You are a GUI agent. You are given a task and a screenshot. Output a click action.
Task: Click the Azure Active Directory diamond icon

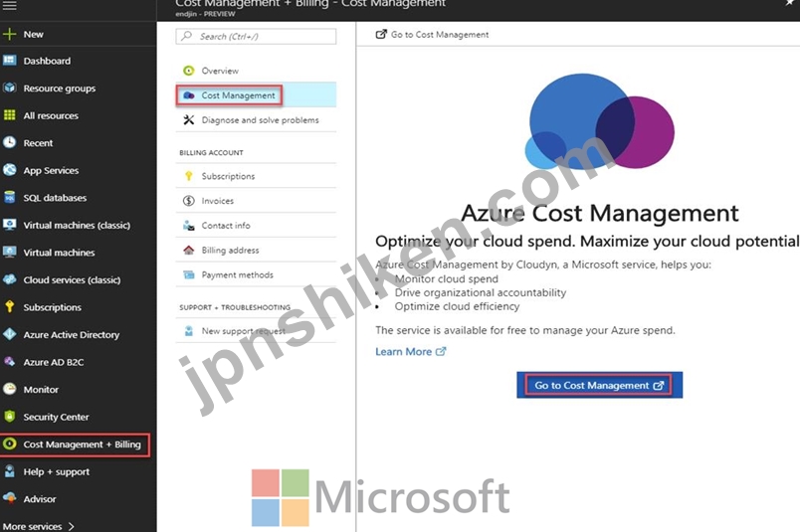tap(9, 334)
